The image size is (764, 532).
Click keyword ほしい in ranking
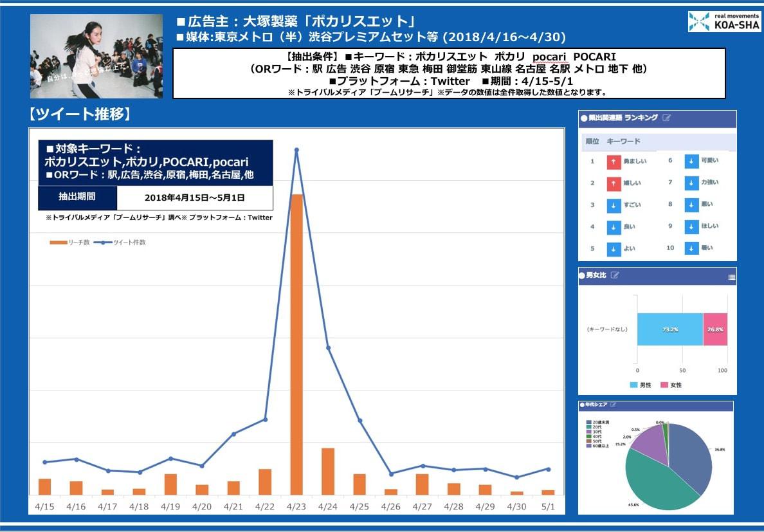click(710, 226)
